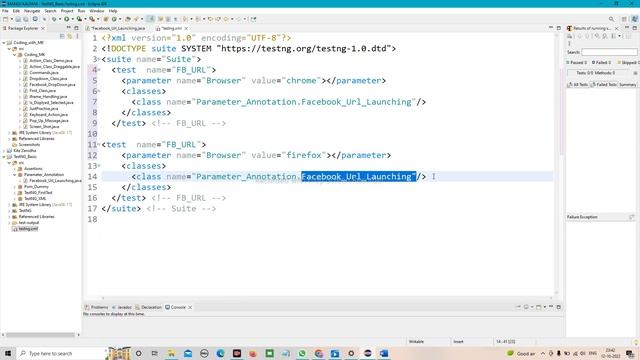Collapse the TestNG_Basic project
640x360 pixels.
pos(4,157)
